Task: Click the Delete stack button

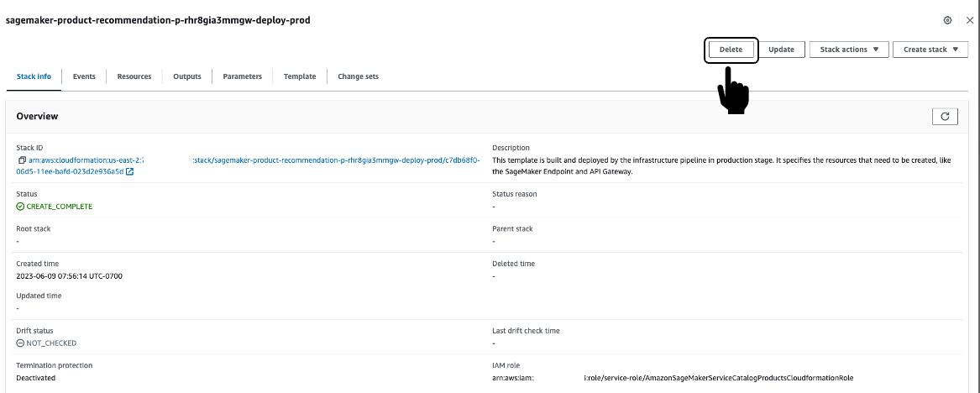Action: [731, 50]
